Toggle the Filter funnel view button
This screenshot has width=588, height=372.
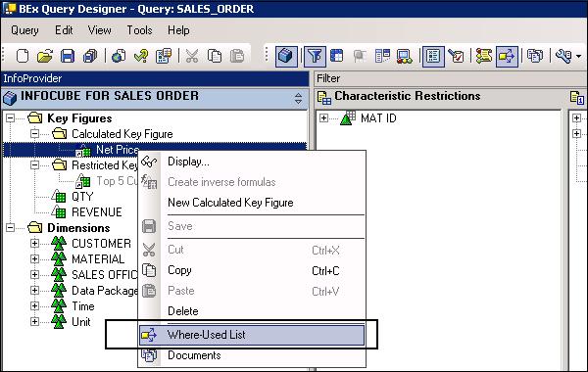coord(315,57)
